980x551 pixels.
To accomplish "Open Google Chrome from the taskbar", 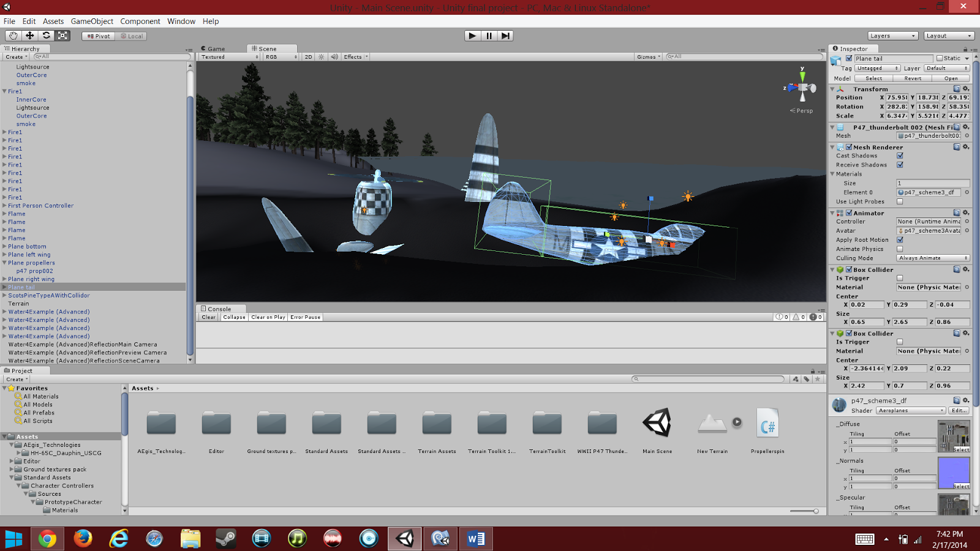I will (x=47, y=539).
